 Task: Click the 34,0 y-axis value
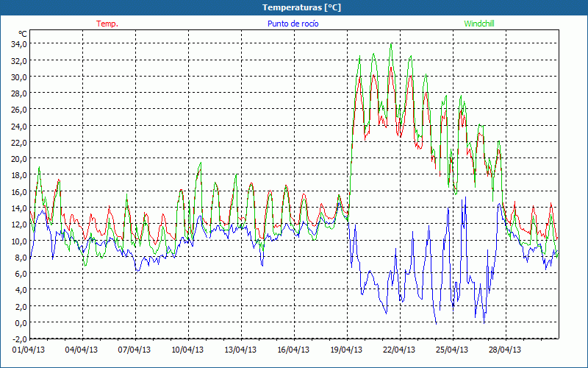19,44
